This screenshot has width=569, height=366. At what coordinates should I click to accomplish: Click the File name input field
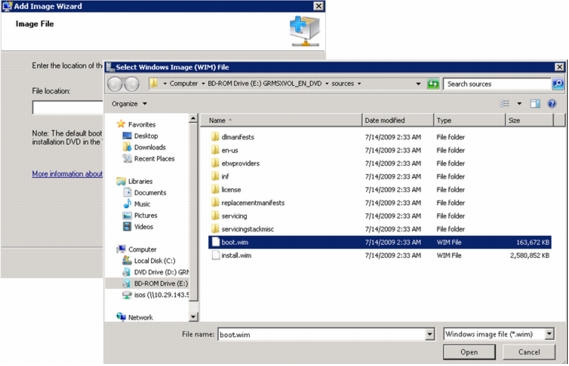tap(322, 334)
